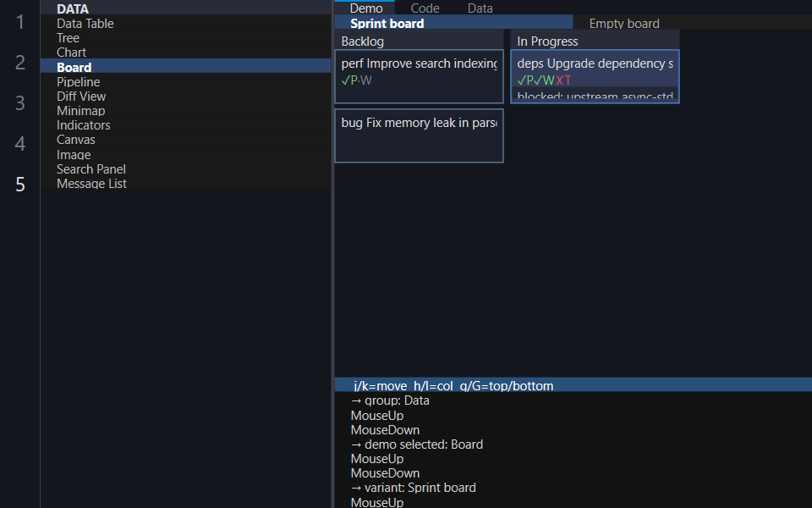Screen dimensions: 812x508
Task: Open the Data tab
Action: (480, 8)
